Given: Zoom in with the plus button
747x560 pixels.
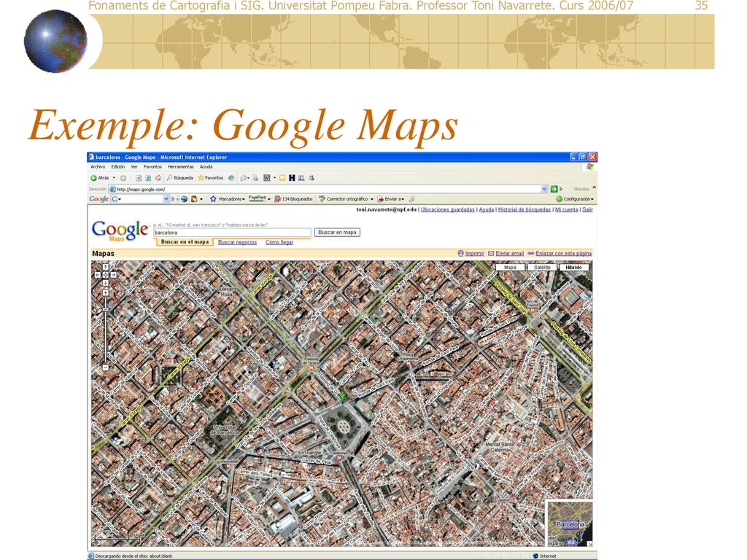Looking at the screenshot, I should point(105,293).
